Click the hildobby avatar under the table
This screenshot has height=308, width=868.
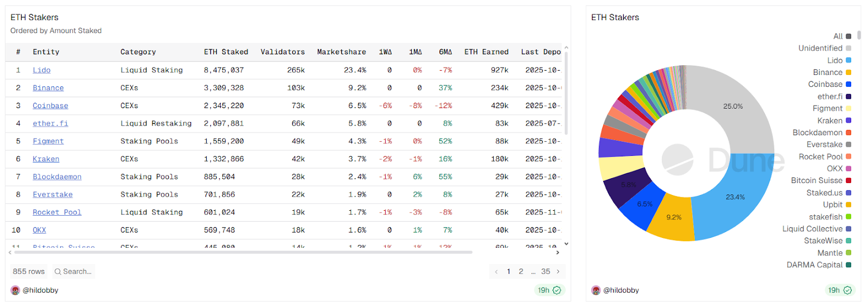(x=15, y=290)
